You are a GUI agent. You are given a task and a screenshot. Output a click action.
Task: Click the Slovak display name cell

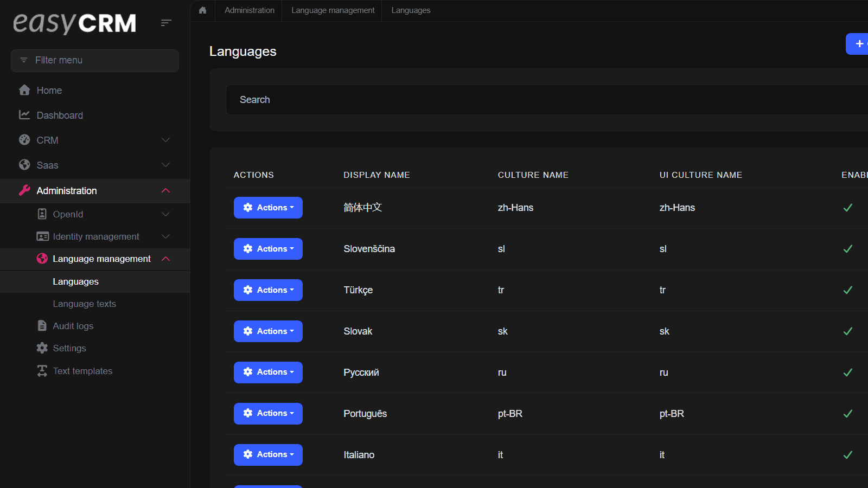(x=358, y=331)
